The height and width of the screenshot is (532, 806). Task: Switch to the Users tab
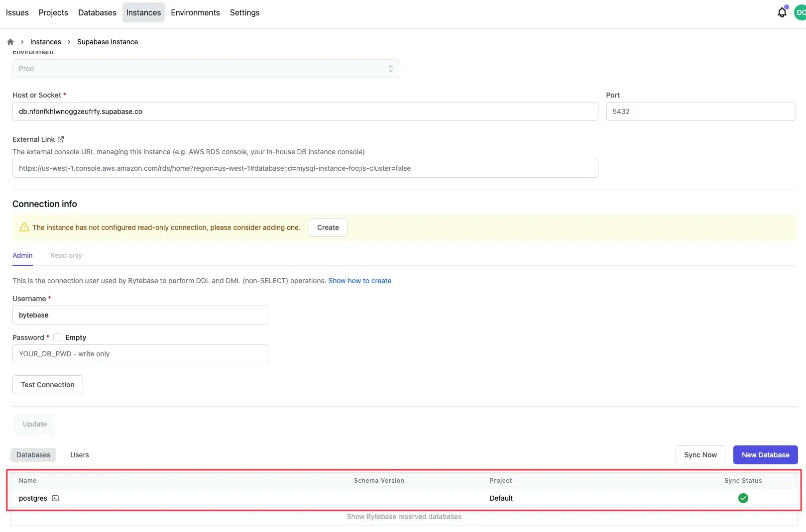(x=79, y=454)
